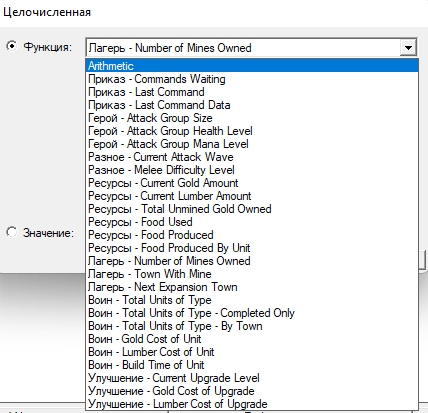Click the function combo box text field

[x=243, y=48]
